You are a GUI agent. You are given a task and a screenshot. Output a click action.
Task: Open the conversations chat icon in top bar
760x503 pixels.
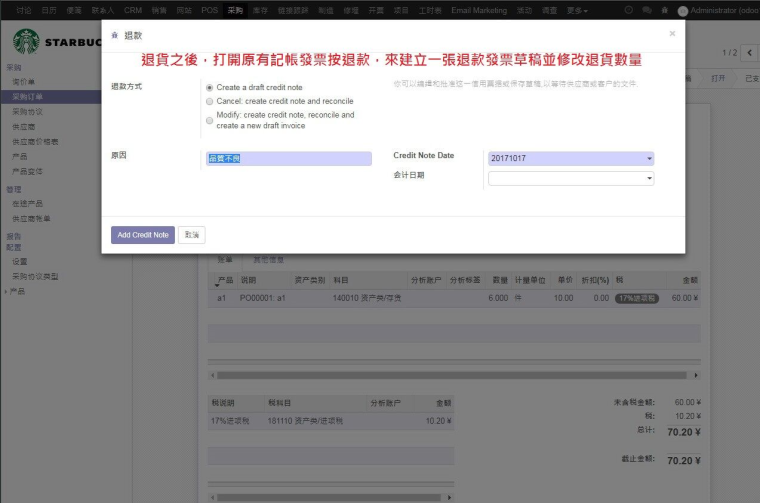point(647,10)
